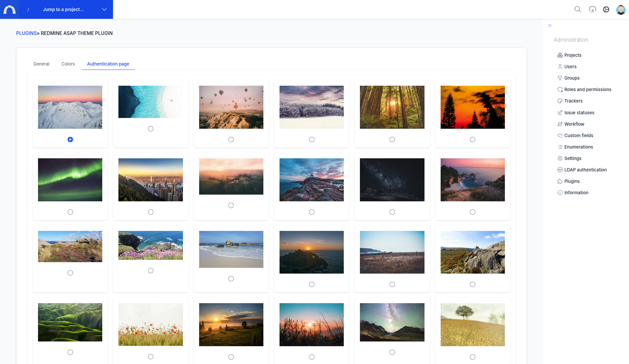
Task: Select radio button under hot air balloons image
Action: coord(231,139)
